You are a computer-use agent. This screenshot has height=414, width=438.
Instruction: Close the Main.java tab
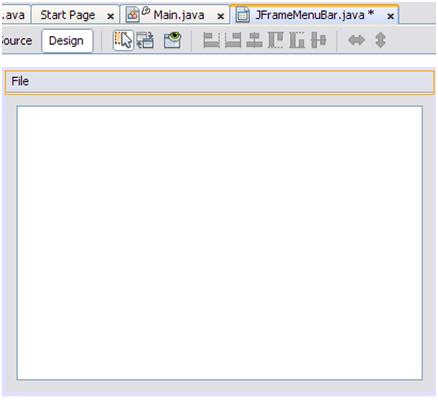pos(220,16)
